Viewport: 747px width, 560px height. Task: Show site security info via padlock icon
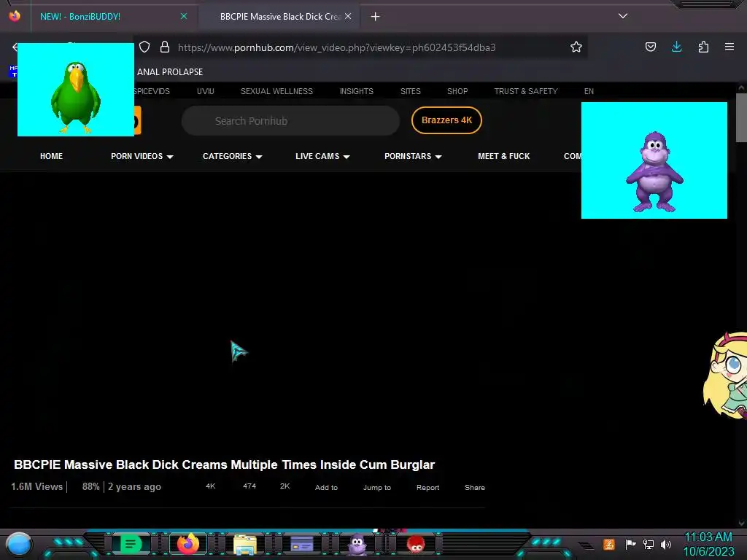coord(165,47)
